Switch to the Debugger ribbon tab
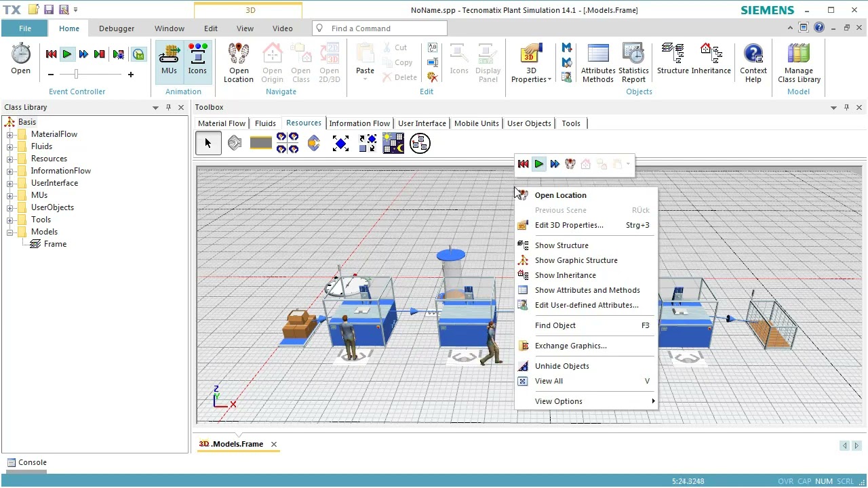868x488 pixels. [117, 28]
